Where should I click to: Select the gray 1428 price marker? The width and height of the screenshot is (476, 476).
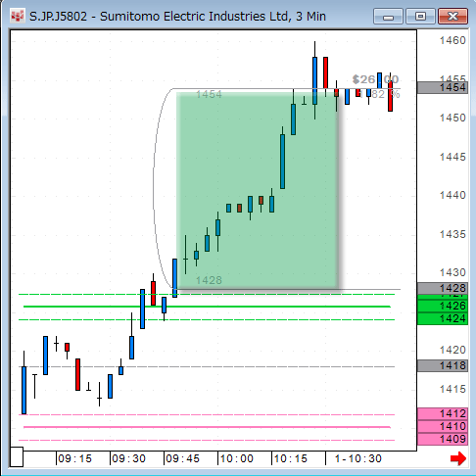(x=443, y=288)
